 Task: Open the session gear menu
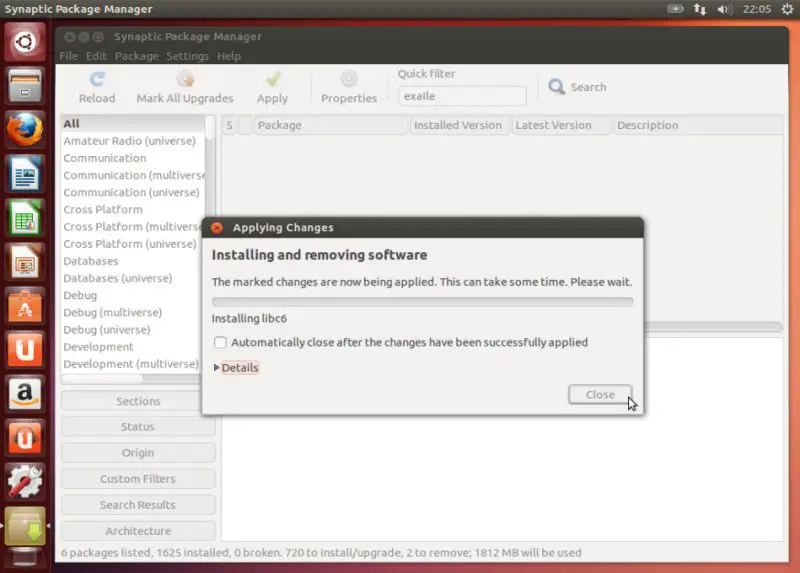tap(787, 9)
